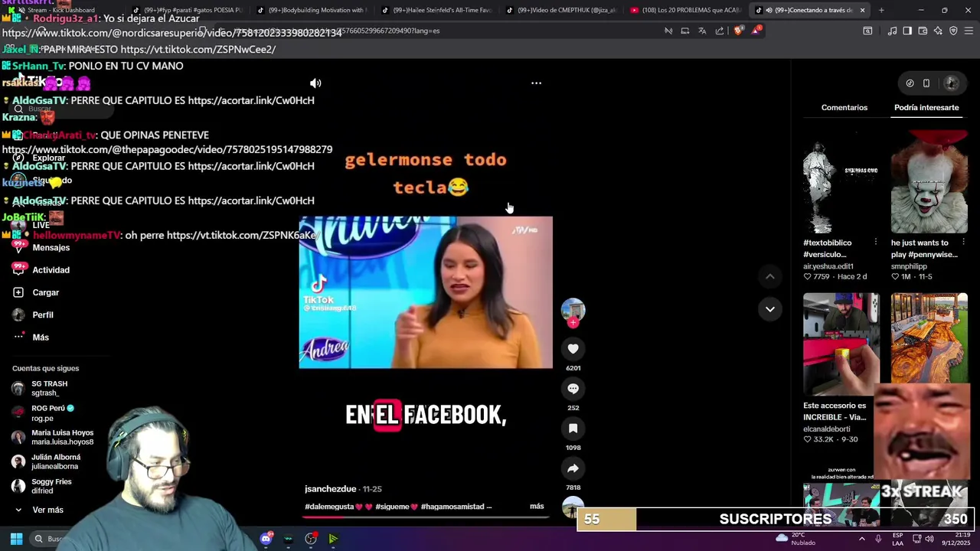Open a new browser tab with plus button
980x551 pixels.
(881, 10)
